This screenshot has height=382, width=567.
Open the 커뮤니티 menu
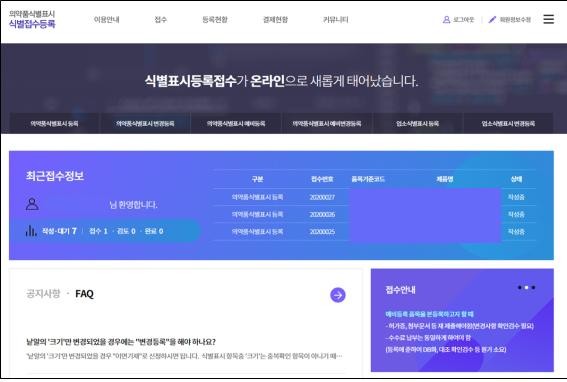pos(336,20)
